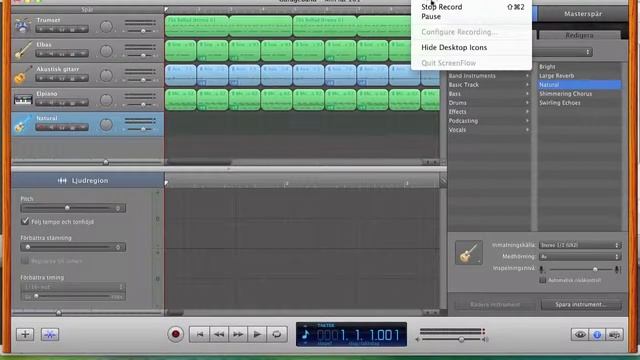Click the master volume quiet speaker icon
The width and height of the screenshot is (640, 360).
[x=418, y=339]
